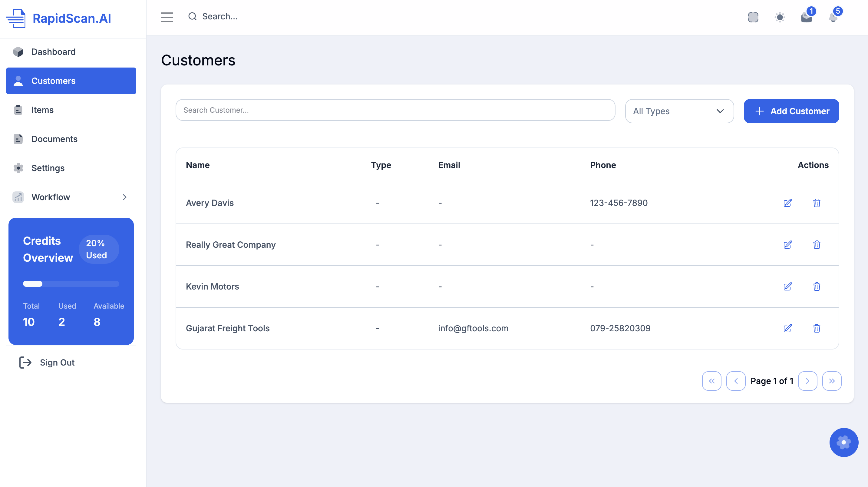Image resolution: width=868 pixels, height=487 pixels.
Task: Click the fullscreen square icon in header
Action: [753, 17]
